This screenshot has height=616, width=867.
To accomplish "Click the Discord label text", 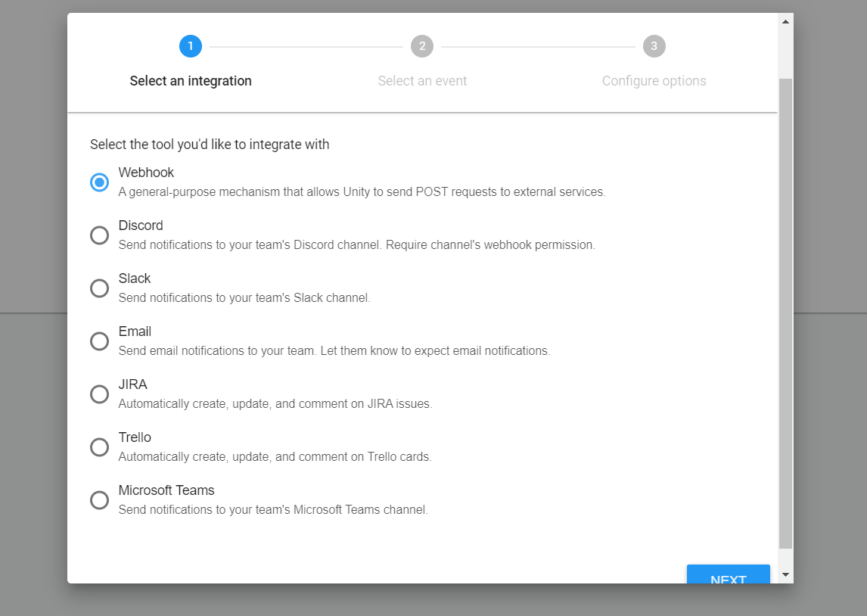I will coord(141,226).
